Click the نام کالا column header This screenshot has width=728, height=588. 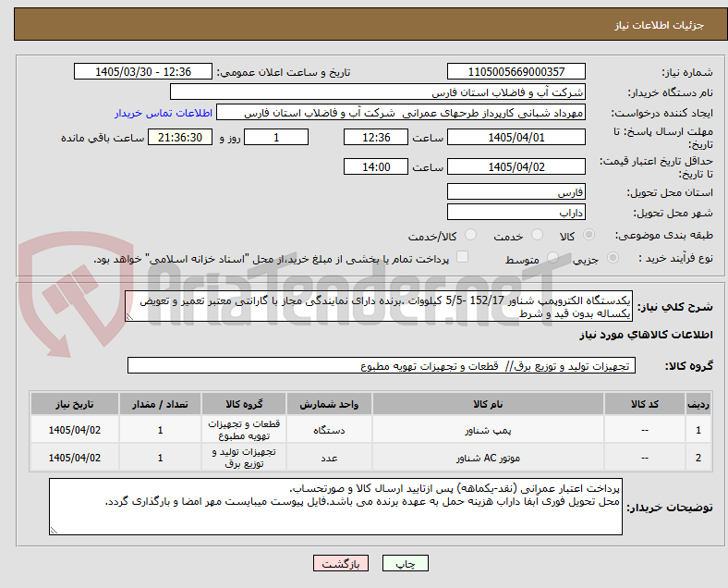click(x=488, y=404)
